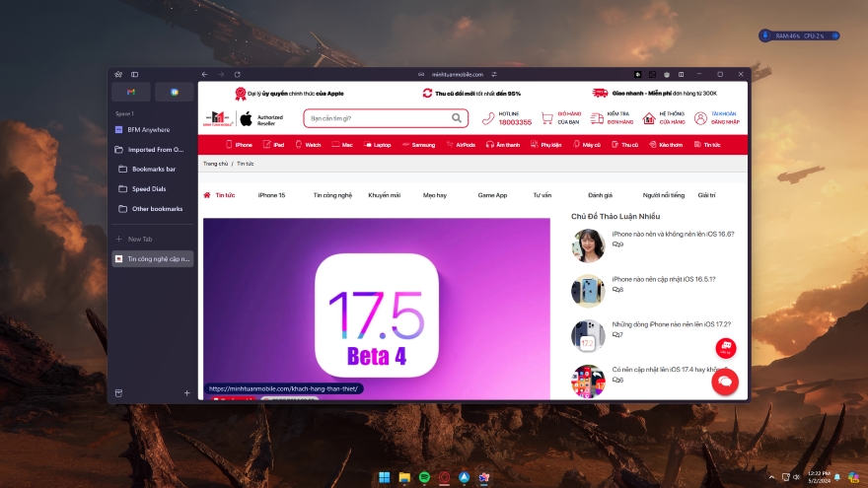This screenshot has height=488, width=868.
Task: Open the Laptop menu in red navbar
Action: (x=377, y=144)
